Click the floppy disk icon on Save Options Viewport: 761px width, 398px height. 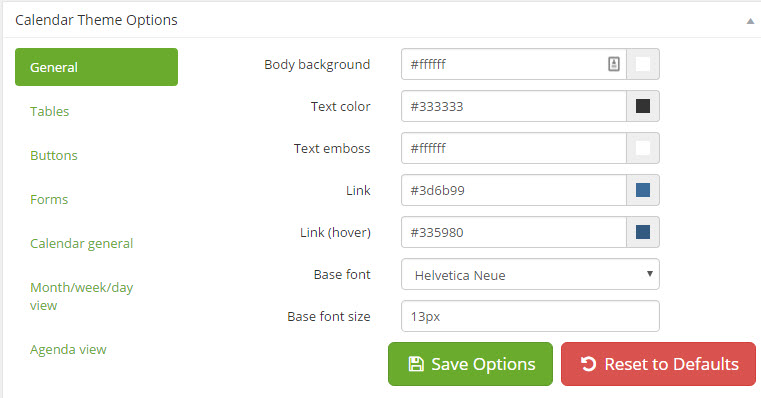[x=416, y=364]
